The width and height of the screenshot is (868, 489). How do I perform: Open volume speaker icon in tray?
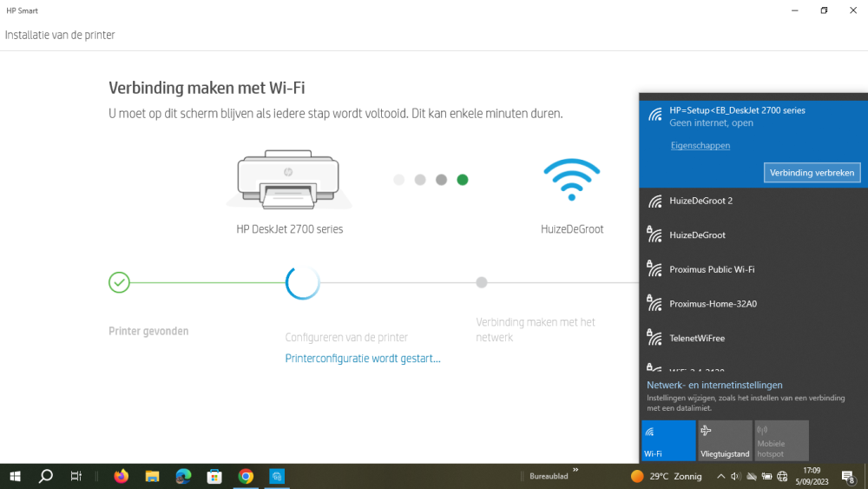point(736,476)
